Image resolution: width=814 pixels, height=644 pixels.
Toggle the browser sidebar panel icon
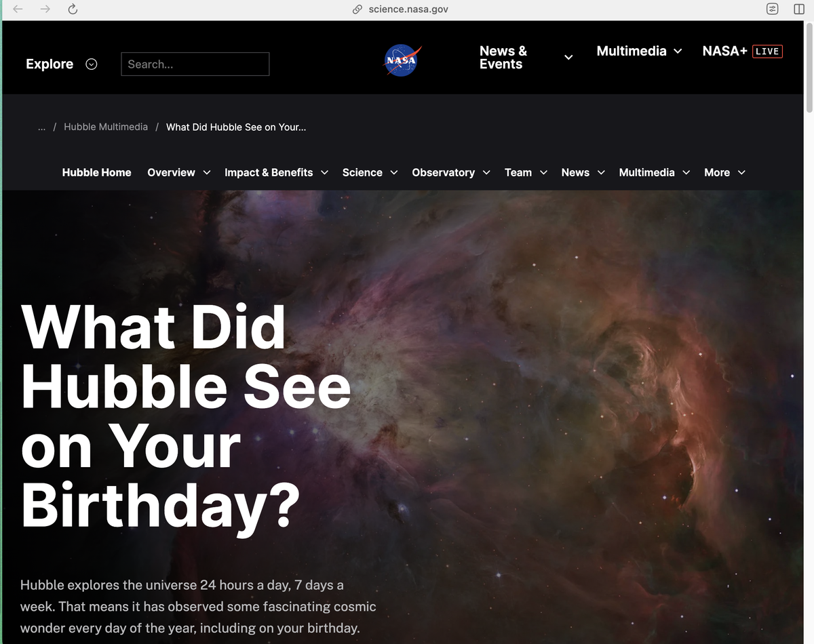798,9
